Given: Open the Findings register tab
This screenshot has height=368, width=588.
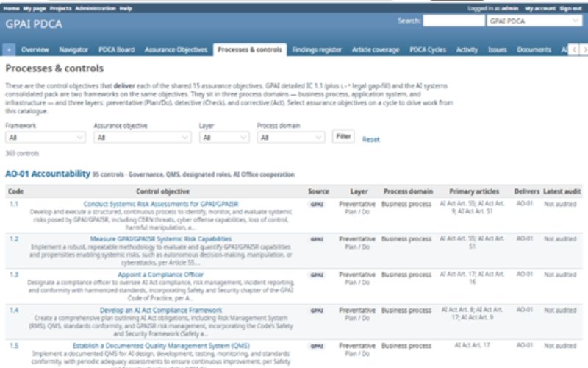Looking at the screenshot, I should tap(317, 49).
